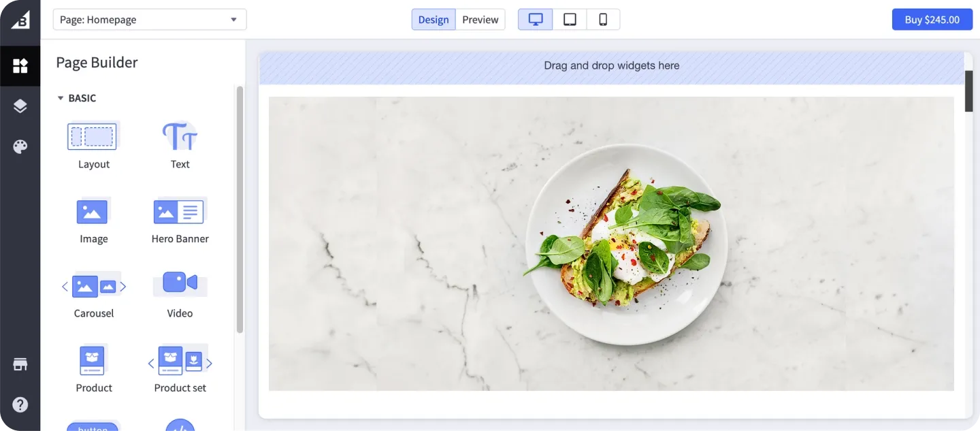980x431 pixels.
Task: Open theme styles palette icon
Action: tap(20, 147)
